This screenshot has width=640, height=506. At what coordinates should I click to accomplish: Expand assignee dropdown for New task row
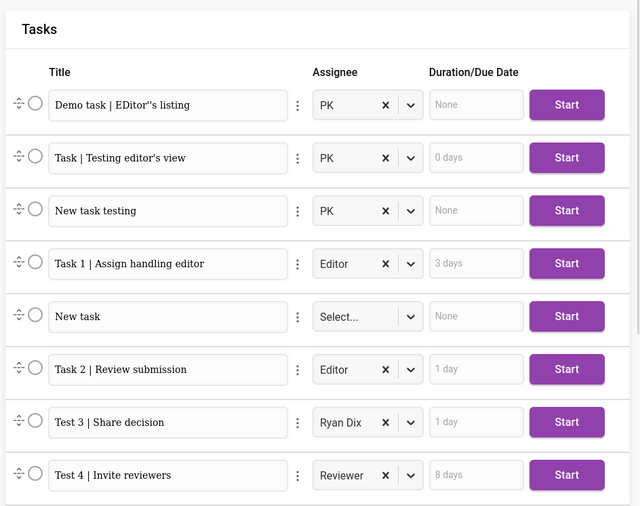click(410, 317)
